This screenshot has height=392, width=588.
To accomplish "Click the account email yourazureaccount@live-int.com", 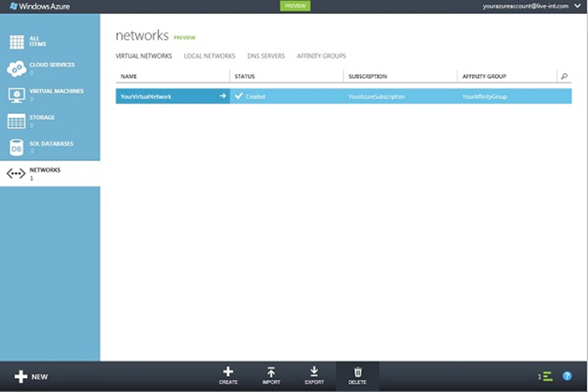I will pyautogui.click(x=526, y=6).
